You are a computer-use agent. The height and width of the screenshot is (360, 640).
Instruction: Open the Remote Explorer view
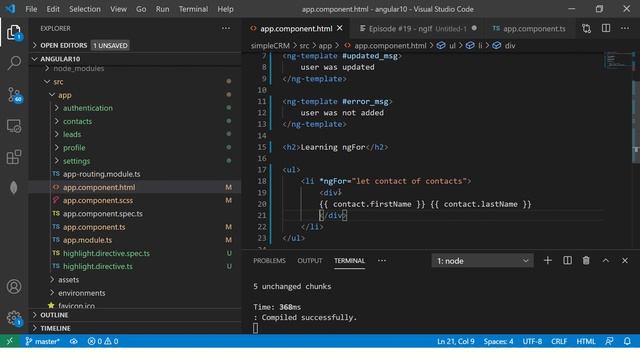tap(14, 126)
